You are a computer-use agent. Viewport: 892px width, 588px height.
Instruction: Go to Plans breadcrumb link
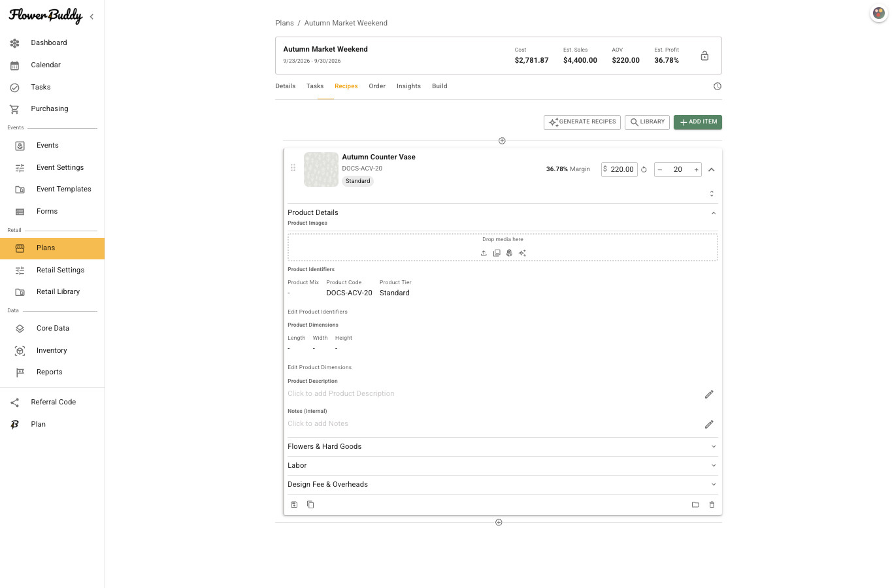(x=284, y=23)
